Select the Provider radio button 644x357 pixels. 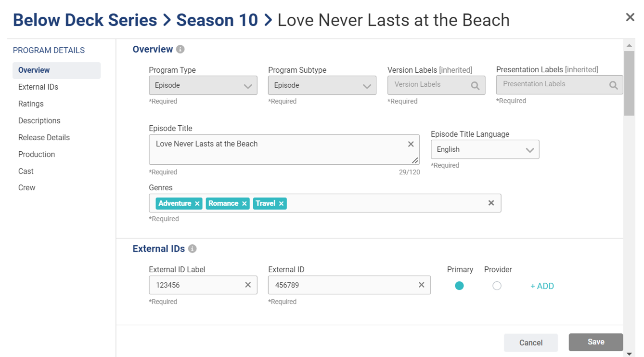497,286
